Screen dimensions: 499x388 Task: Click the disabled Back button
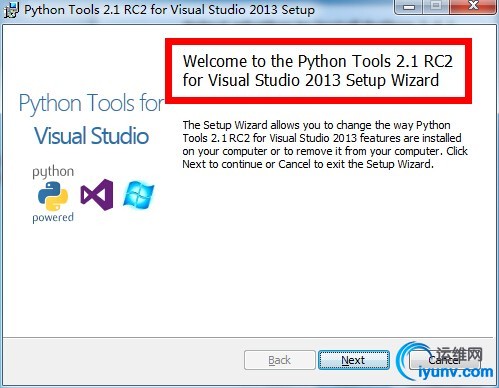pyautogui.click(x=279, y=360)
